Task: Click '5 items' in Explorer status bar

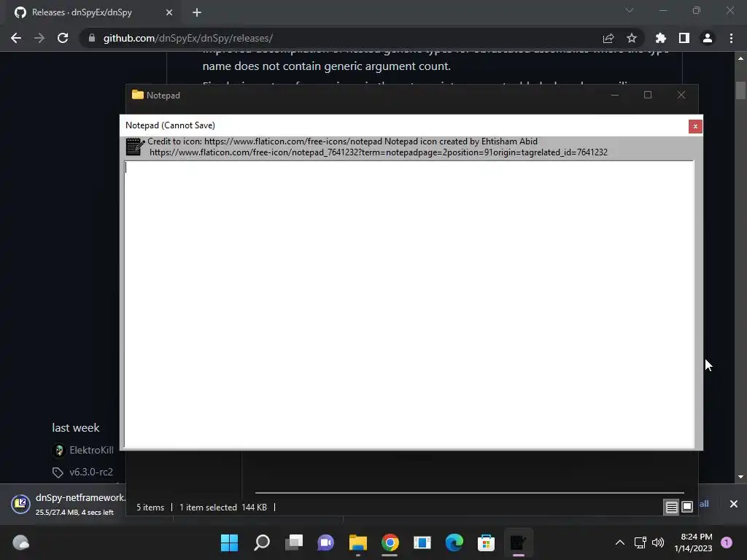Action: click(x=150, y=507)
